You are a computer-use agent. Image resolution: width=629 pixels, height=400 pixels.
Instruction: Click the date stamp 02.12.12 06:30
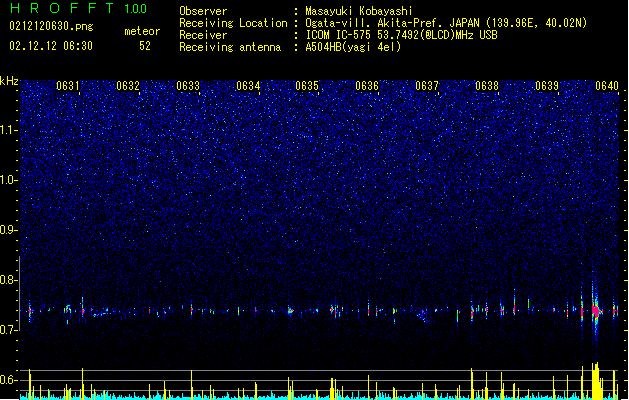click(51, 46)
